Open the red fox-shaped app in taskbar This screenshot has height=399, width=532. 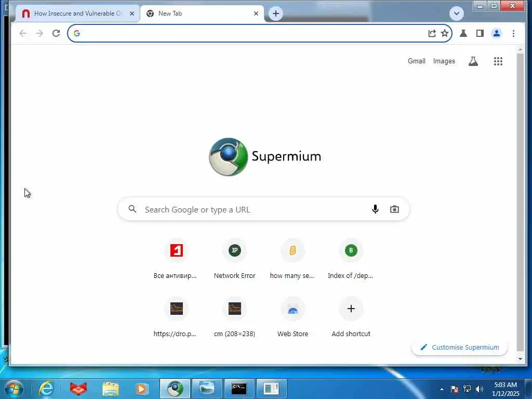click(x=78, y=389)
